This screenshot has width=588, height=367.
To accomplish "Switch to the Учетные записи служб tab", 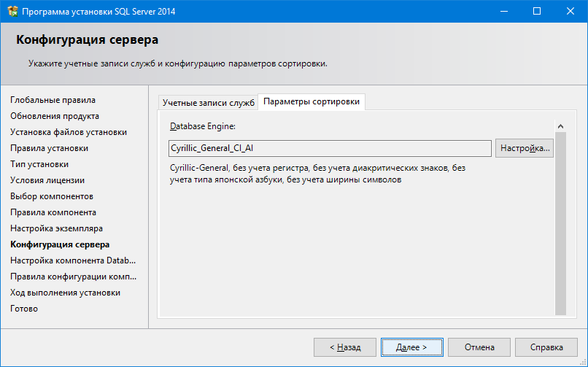I will (x=208, y=103).
